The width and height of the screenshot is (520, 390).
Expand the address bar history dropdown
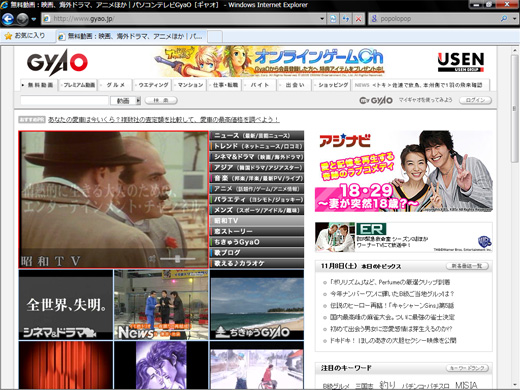[322, 19]
